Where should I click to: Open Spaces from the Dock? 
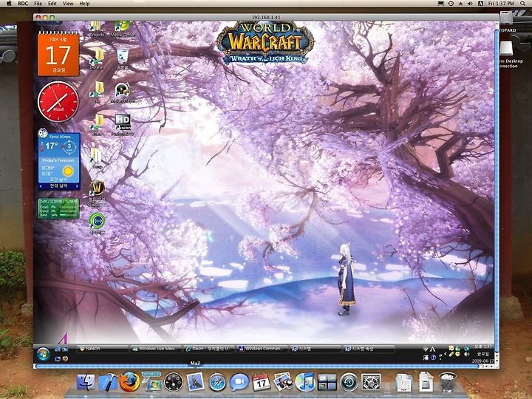pyautogui.click(x=327, y=383)
